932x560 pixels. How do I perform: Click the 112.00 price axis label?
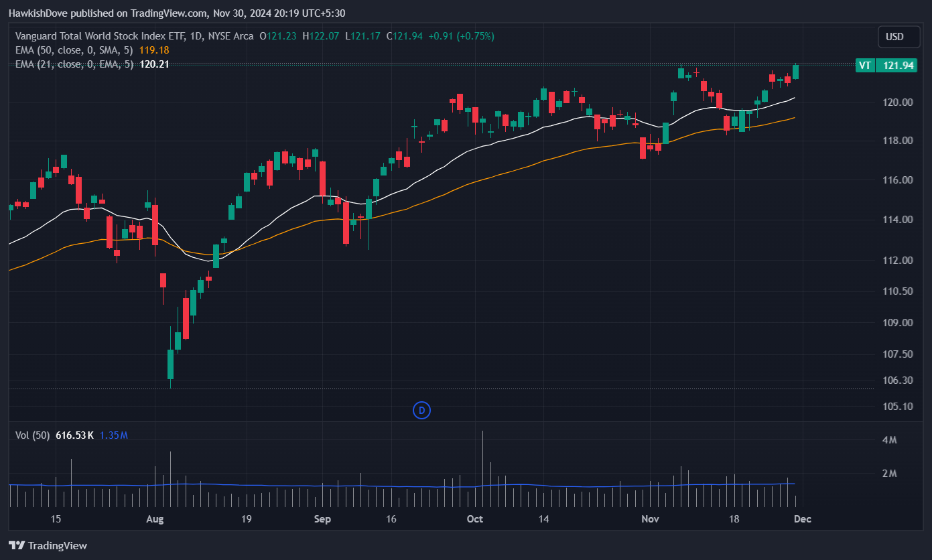(x=898, y=261)
